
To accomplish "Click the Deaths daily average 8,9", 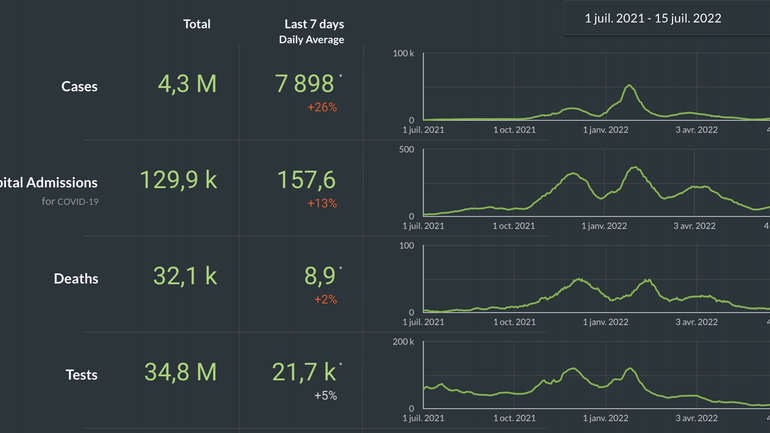I will coord(320,276).
